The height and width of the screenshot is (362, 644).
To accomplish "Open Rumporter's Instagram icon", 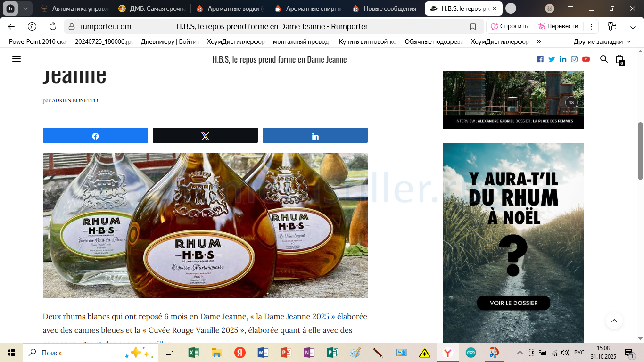I will click(x=574, y=59).
